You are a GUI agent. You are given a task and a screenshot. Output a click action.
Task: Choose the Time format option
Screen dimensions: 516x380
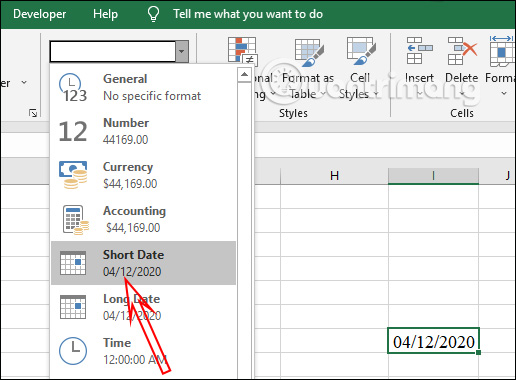tap(143, 351)
